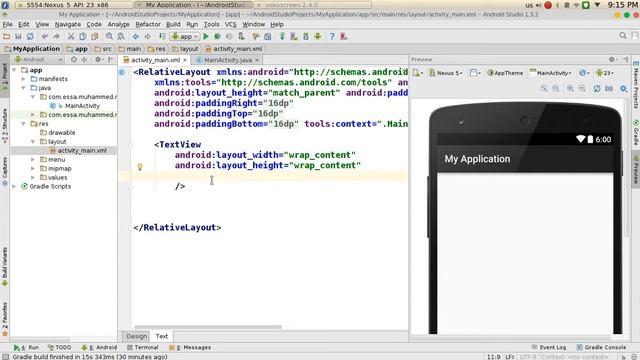The image size is (640, 360).
Task: Click the Attach debugger icon
Action: tap(241, 36)
